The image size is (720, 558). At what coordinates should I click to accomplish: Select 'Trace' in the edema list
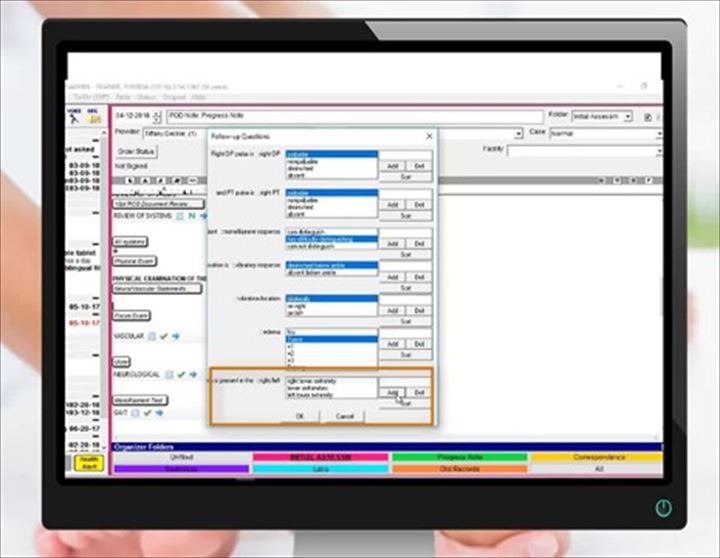[x=331, y=339]
